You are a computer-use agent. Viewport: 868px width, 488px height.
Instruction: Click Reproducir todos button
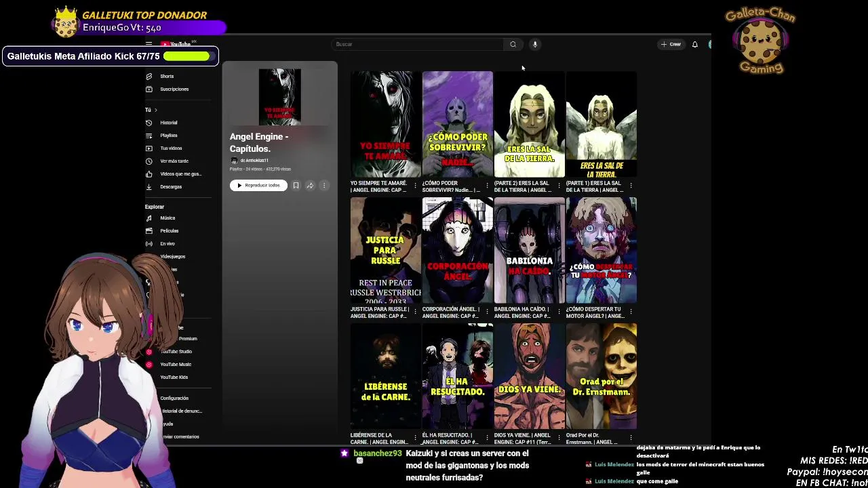(258, 185)
